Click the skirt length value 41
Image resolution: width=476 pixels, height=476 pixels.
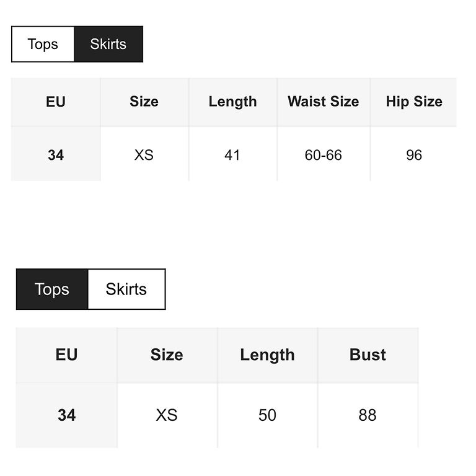(x=232, y=155)
